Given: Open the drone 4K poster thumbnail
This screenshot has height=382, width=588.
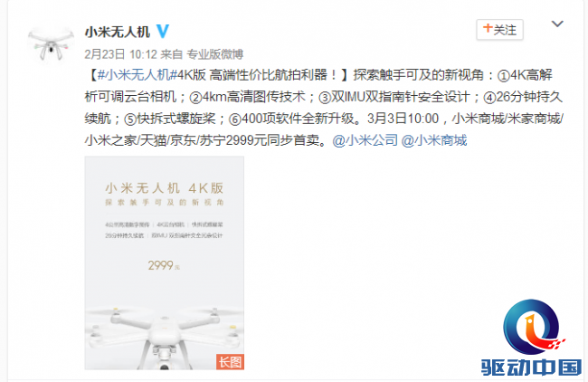Looking at the screenshot, I should (x=165, y=263).
